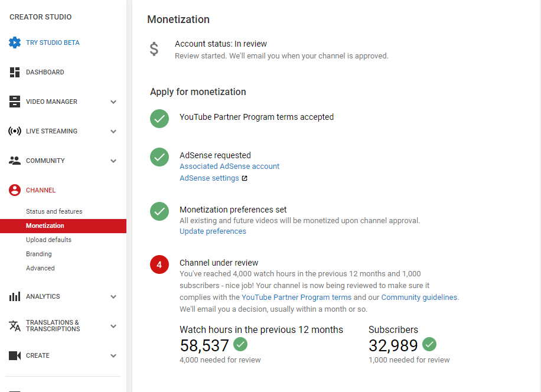The width and height of the screenshot is (541, 392).
Task: Open the Create section
Action: point(38,355)
